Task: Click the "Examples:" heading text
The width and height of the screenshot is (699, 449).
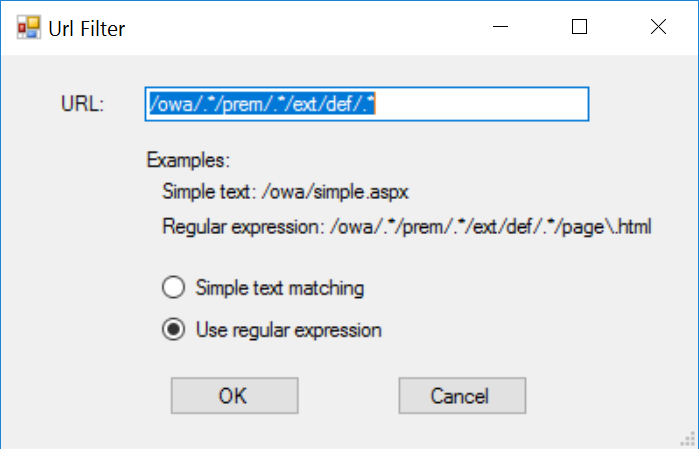Action: coord(188,160)
